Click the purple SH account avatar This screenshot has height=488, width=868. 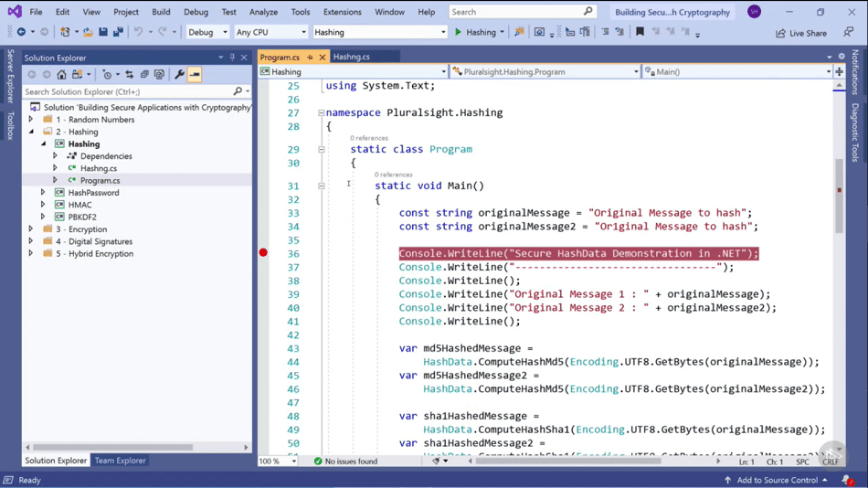tap(754, 11)
